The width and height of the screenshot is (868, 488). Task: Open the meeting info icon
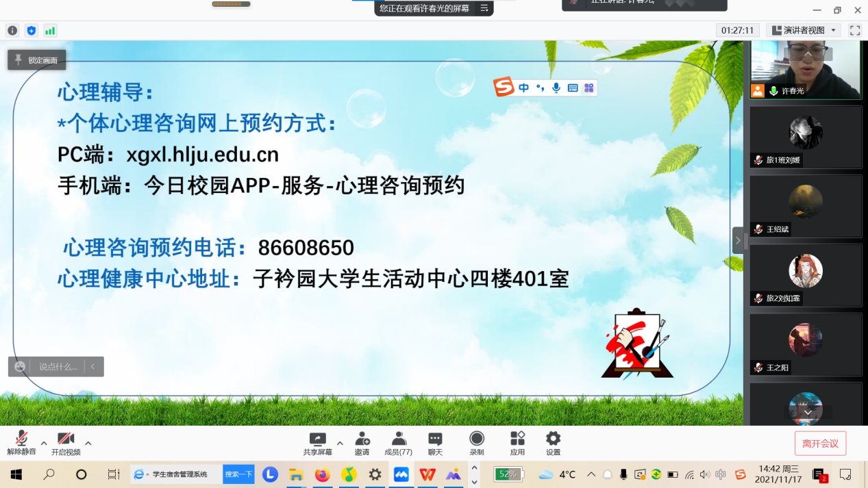[x=12, y=31]
